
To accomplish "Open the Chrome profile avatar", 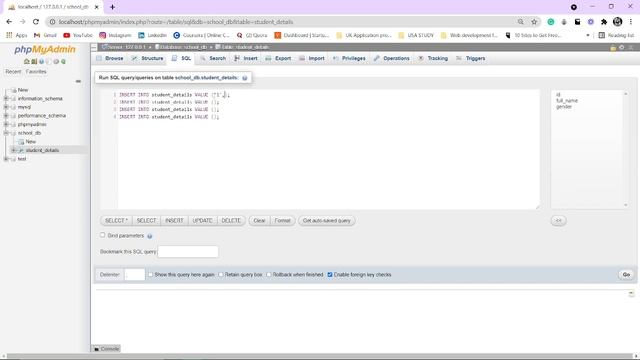I will pyautogui.click(x=618, y=22).
